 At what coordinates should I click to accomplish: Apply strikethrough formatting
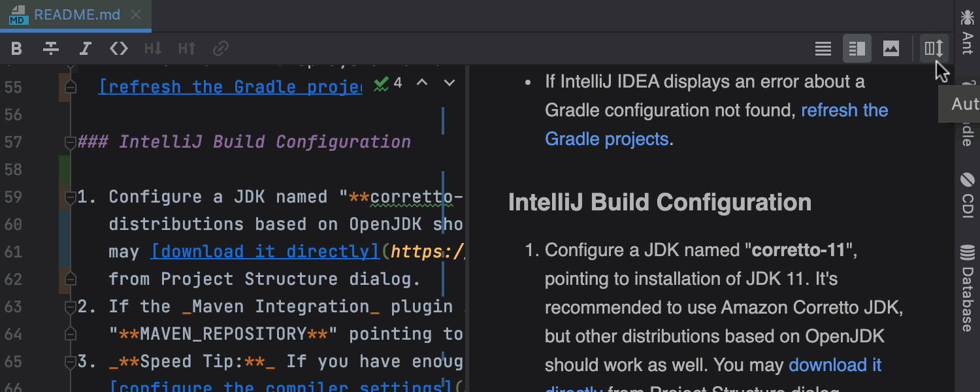pos(51,48)
